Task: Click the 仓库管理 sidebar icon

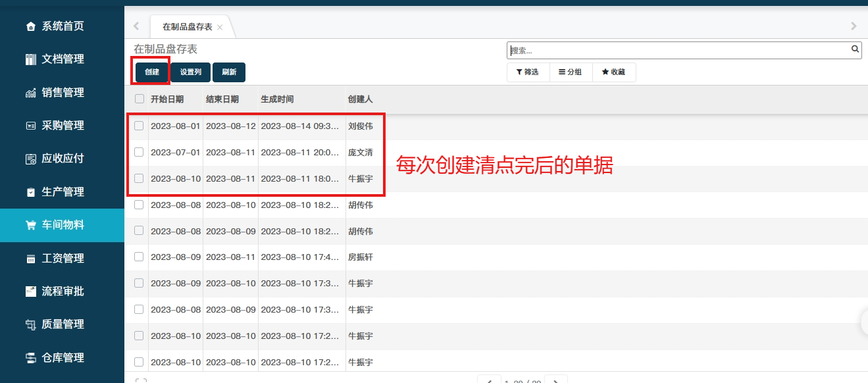Action: coord(30,358)
